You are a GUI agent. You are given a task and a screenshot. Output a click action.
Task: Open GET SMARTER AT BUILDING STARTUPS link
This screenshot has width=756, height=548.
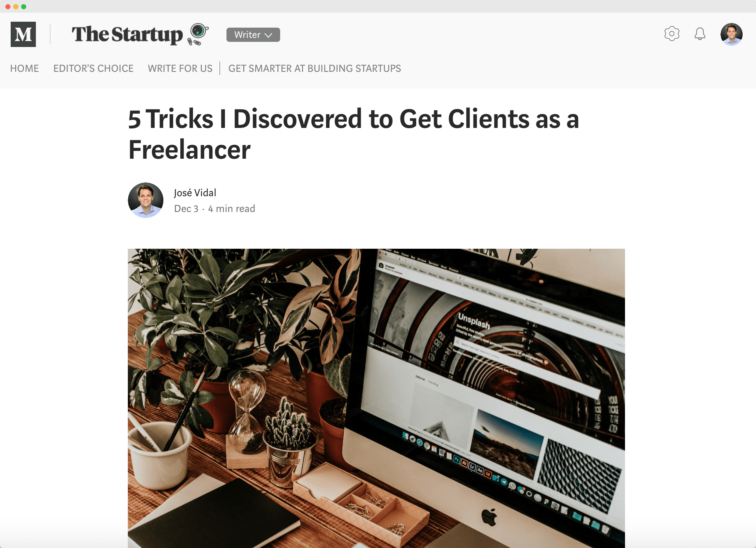[314, 69]
